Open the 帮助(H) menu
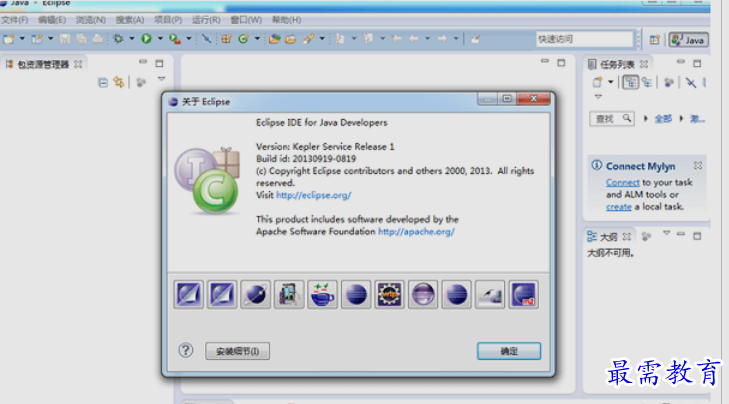 coord(286,20)
